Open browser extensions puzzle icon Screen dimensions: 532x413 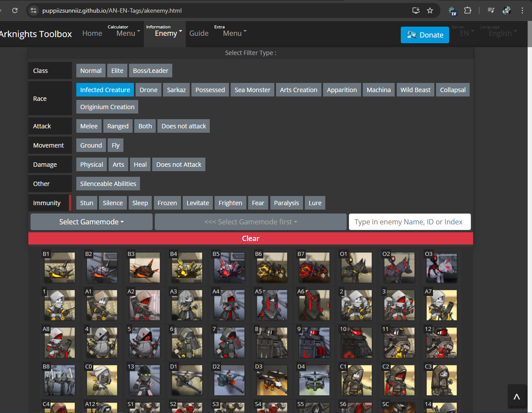click(468, 10)
